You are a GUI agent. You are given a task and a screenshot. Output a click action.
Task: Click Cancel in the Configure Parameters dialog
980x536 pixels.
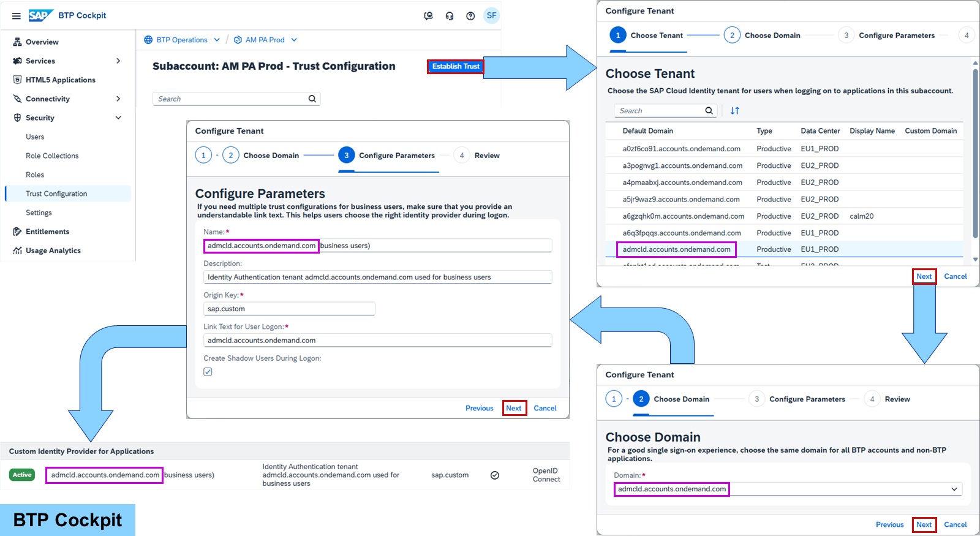tap(545, 408)
